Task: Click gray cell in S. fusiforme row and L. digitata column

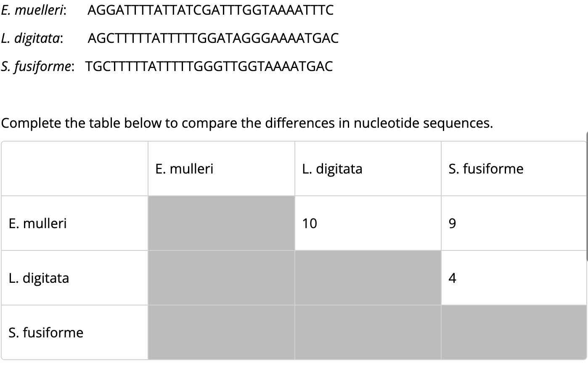Action: pyautogui.click(x=368, y=332)
